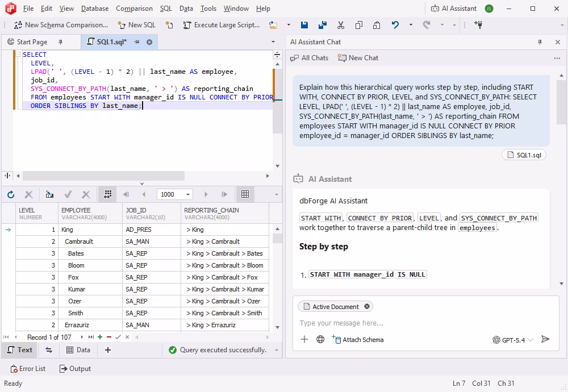Image resolution: width=568 pixels, height=392 pixels.
Task: Toggle the grid view icon in results toolbar
Action: click(245, 194)
